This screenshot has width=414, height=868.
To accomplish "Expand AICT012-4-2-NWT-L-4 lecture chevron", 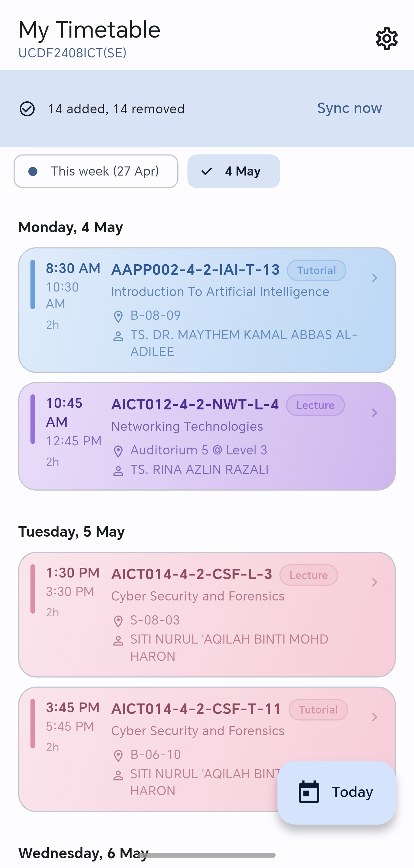I will 374,412.
